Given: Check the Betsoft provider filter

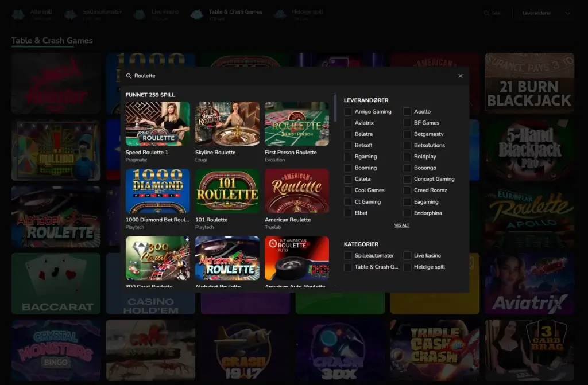Looking at the screenshot, I should 348,146.
